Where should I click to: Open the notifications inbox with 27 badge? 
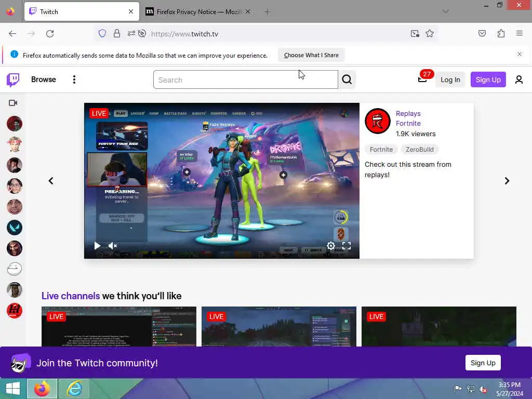[x=422, y=79]
